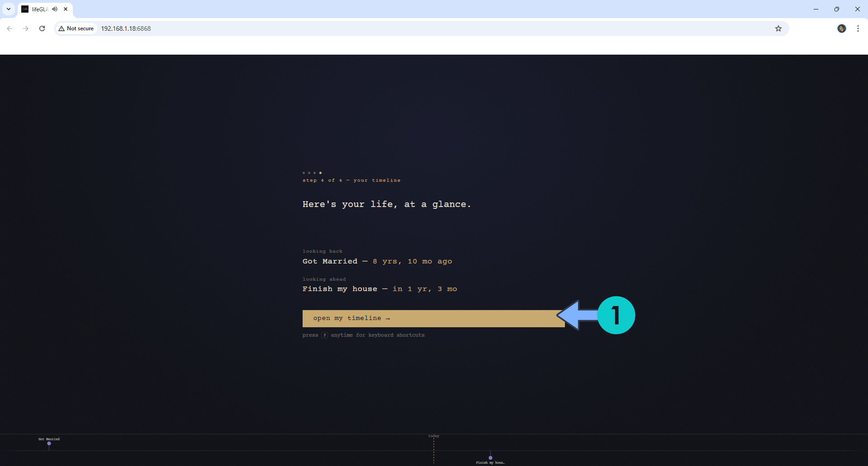Click the fourth highlighted step progress dot
This screenshot has height=466, width=868.
click(320, 173)
